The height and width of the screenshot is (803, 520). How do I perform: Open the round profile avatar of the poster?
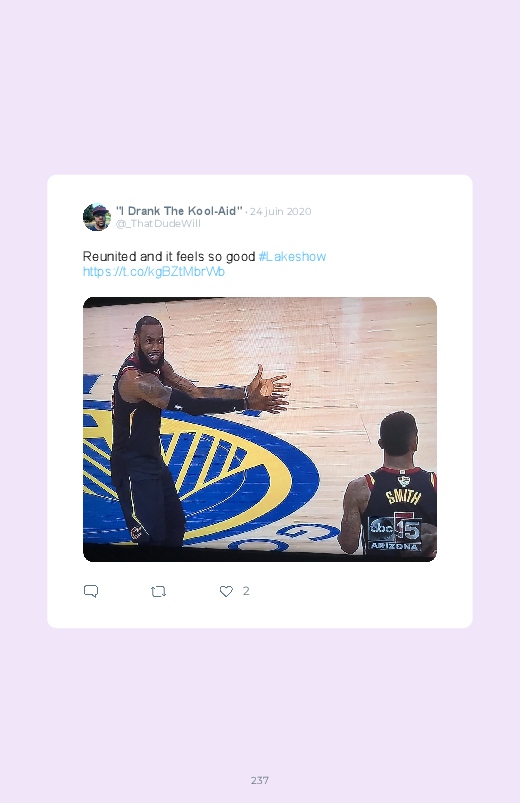97,217
